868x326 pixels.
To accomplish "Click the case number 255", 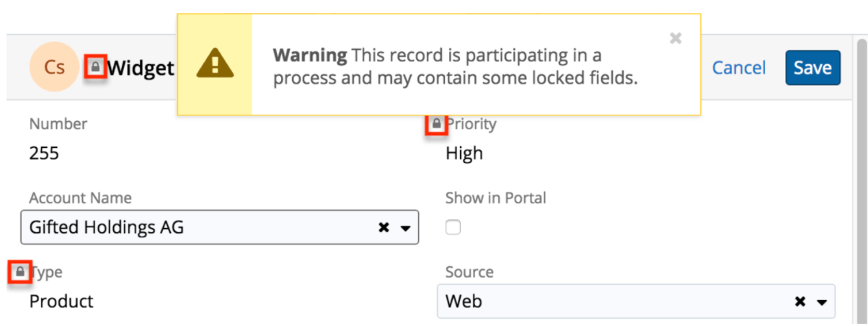I will (x=44, y=154).
